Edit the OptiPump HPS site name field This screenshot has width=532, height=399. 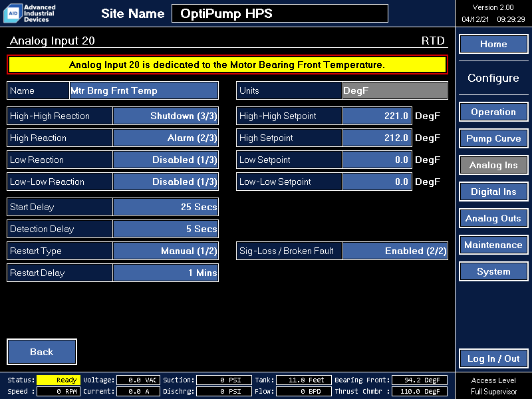tap(280, 13)
